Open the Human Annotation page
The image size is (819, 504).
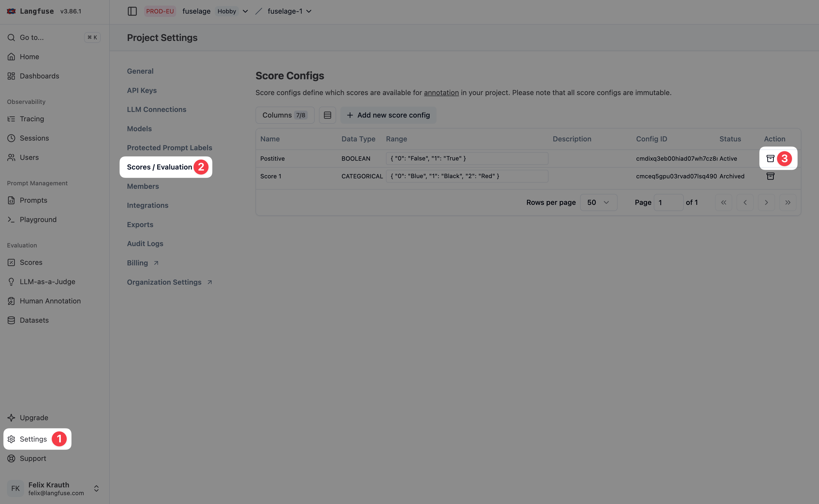pos(50,301)
